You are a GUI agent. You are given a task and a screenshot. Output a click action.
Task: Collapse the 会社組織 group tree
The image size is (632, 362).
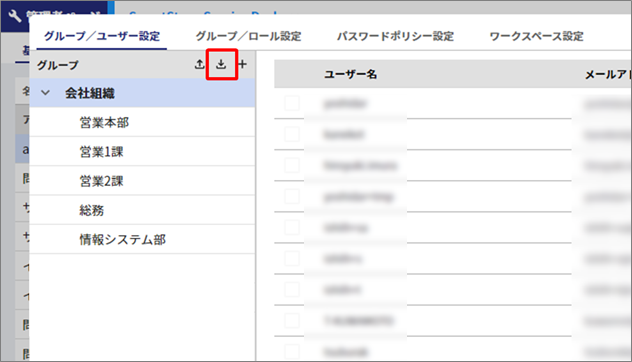coord(46,93)
